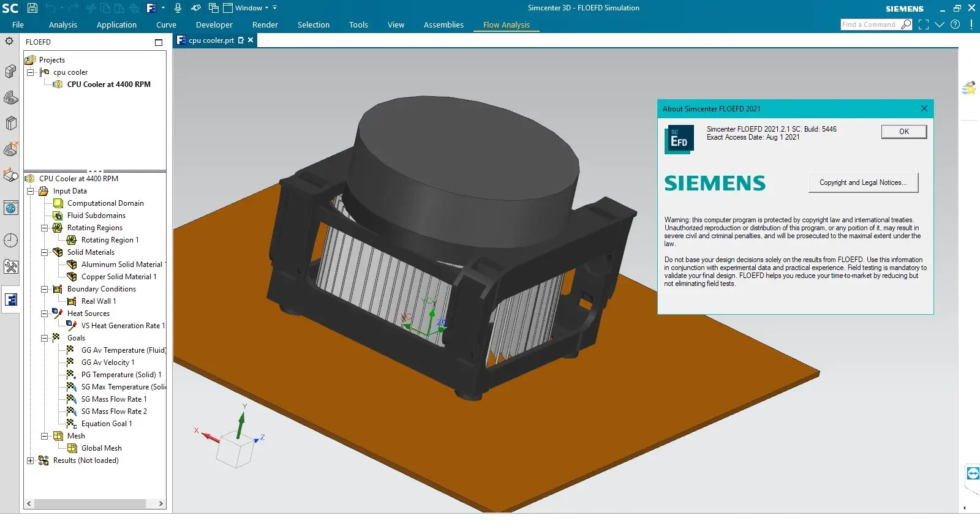980x526 pixels.
Task: Open the ribbon options chevron near Help
Action: click(x=940, y=24)
